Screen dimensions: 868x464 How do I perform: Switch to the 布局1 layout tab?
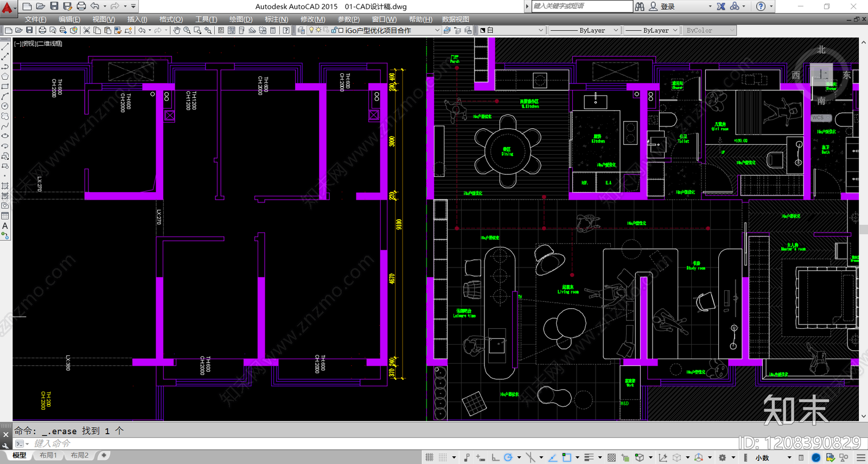(x=48, y=455)
